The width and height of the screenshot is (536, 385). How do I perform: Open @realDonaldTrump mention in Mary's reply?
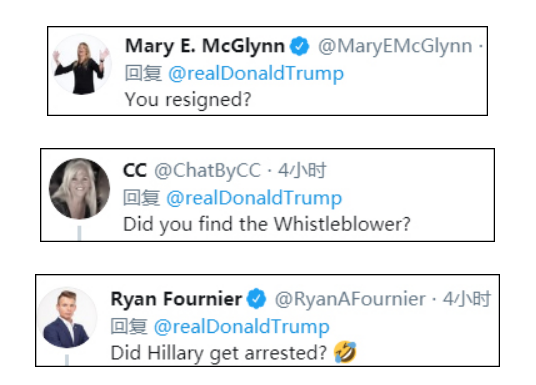pyautogui.click(x=256, y=73)
